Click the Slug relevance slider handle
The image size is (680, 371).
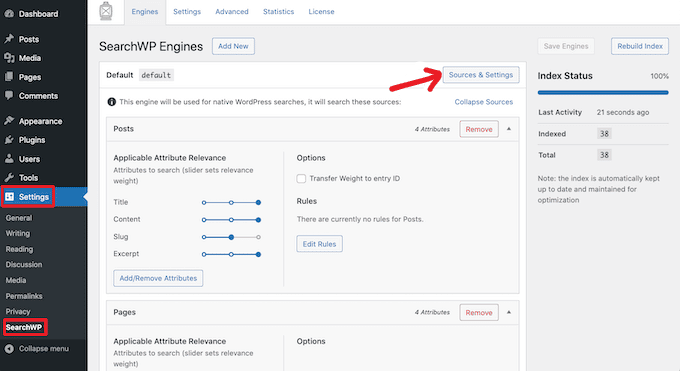(231, 237)
